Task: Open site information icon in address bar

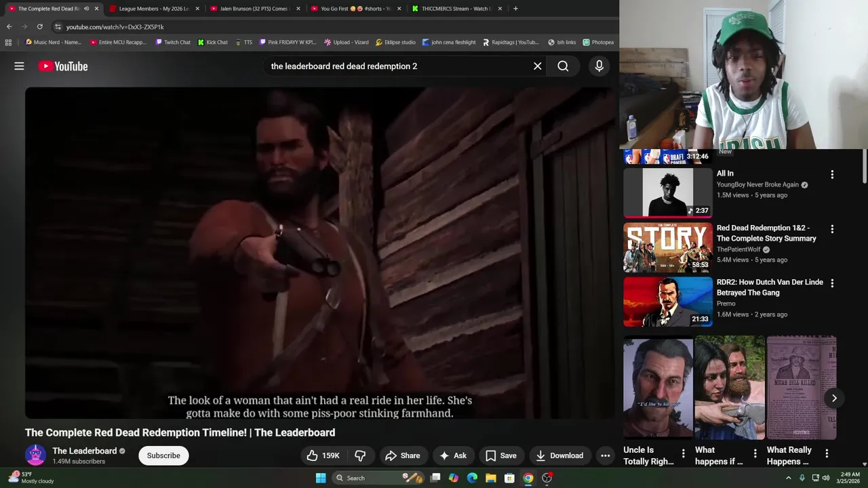Action: coord(58,26)
